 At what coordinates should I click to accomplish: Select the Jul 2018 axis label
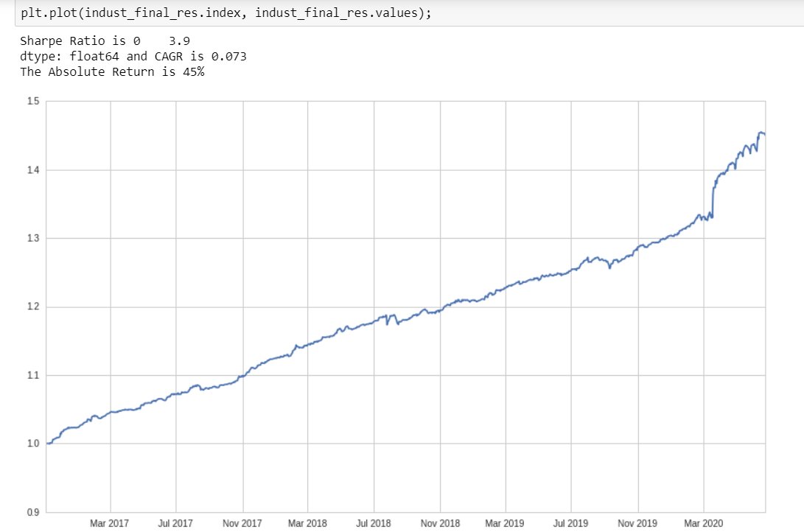[x=373, y=522]
